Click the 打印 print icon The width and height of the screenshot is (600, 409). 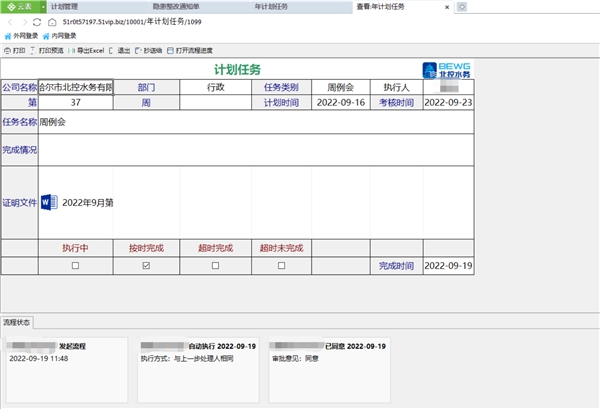(7, 51)
